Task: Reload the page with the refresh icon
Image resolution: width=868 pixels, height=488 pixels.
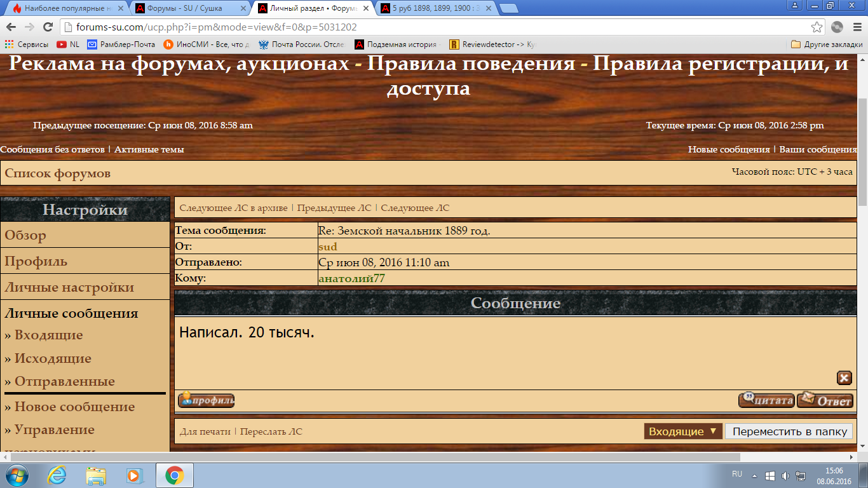Action: [48, 27]
